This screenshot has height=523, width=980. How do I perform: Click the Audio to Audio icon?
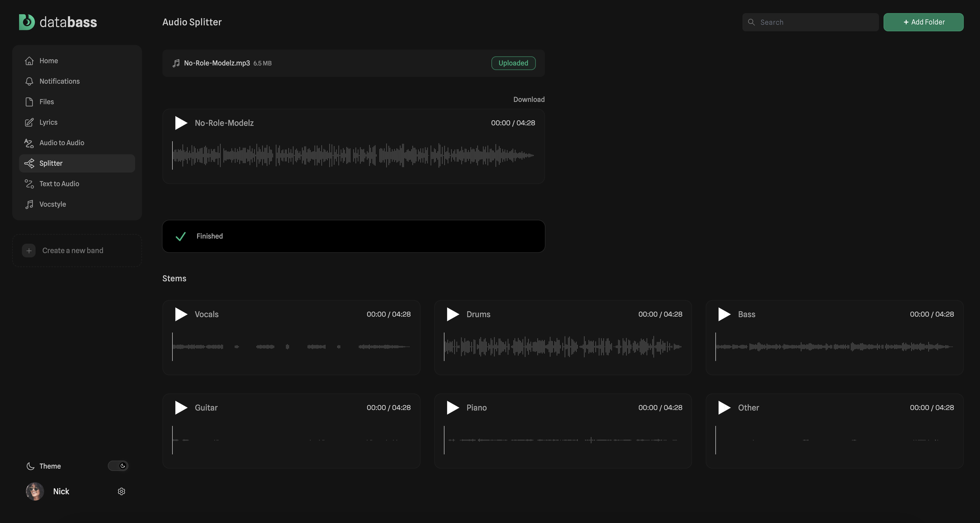pyautogui.click(x=29, y=143)
